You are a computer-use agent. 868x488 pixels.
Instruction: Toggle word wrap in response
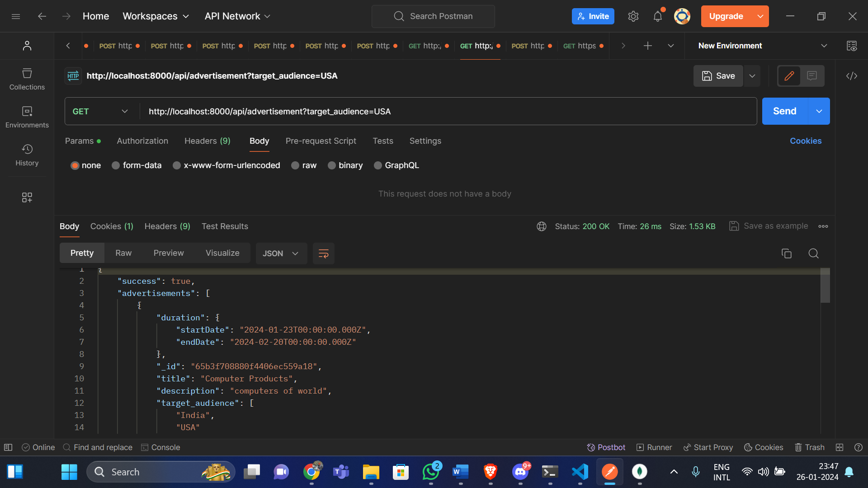coord(324,253)
